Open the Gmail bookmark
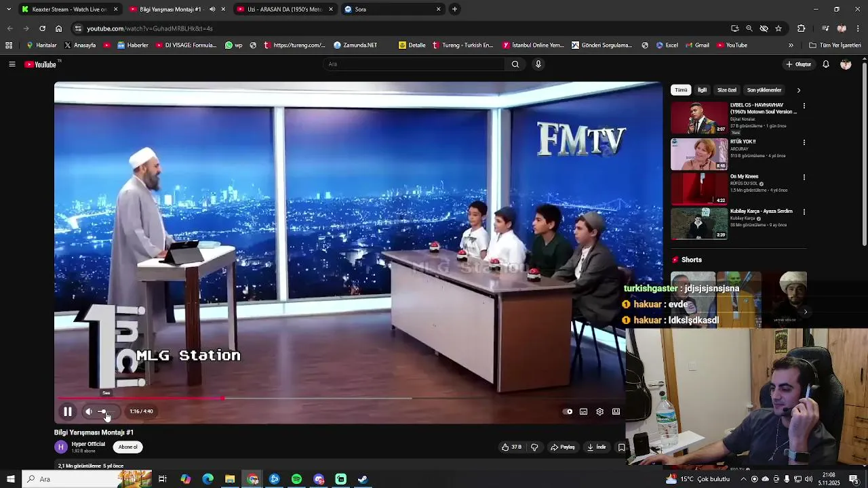868x488 pixels. 697,45
